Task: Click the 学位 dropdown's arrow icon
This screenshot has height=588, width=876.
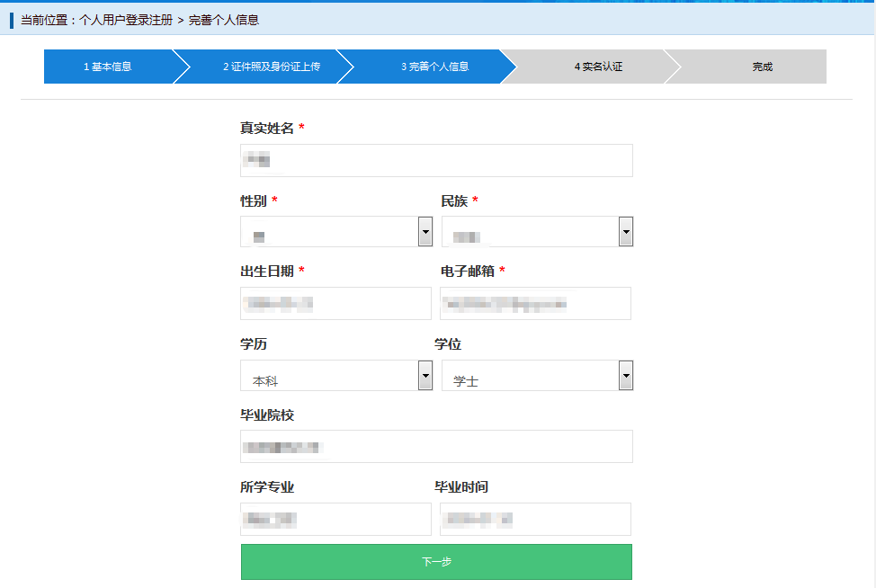Action: [x=624, y=375]
